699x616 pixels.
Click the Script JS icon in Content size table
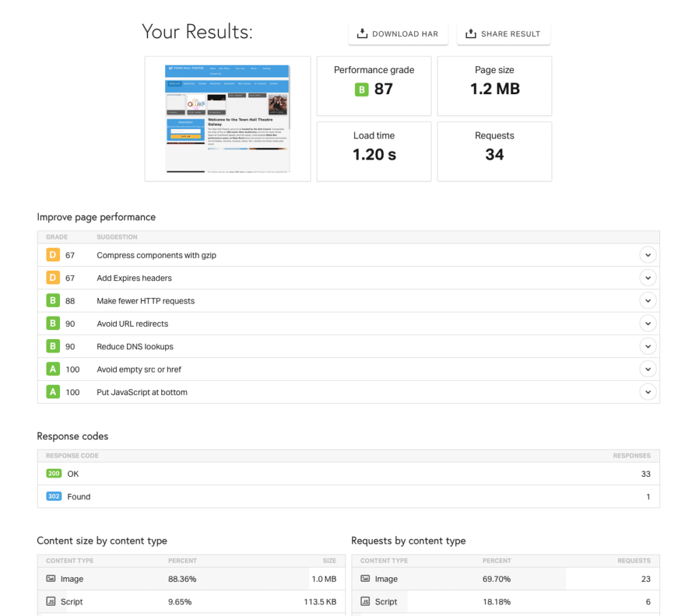pos(51,601)
